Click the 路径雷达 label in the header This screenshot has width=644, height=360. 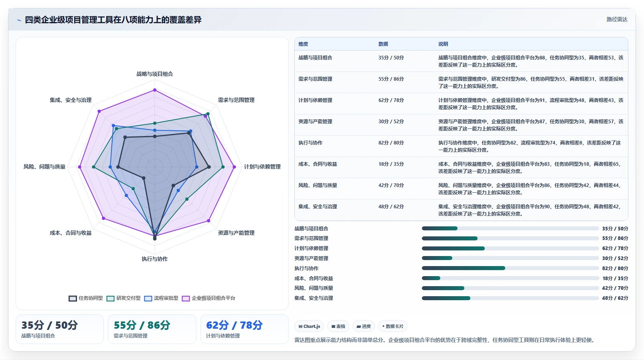pyautogui.click(x=617, y=19)
